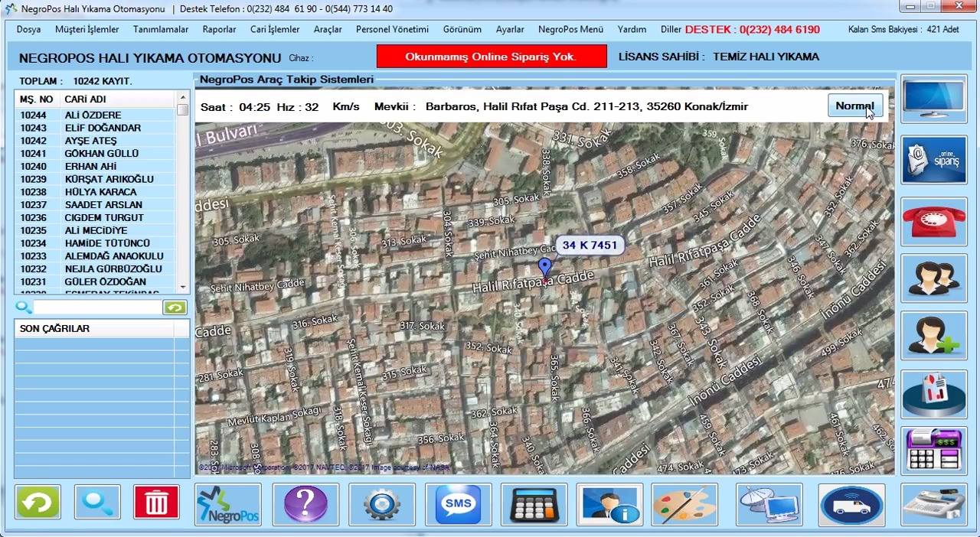
Task: Open the paint palette theme icon
Action: [684, 504]
